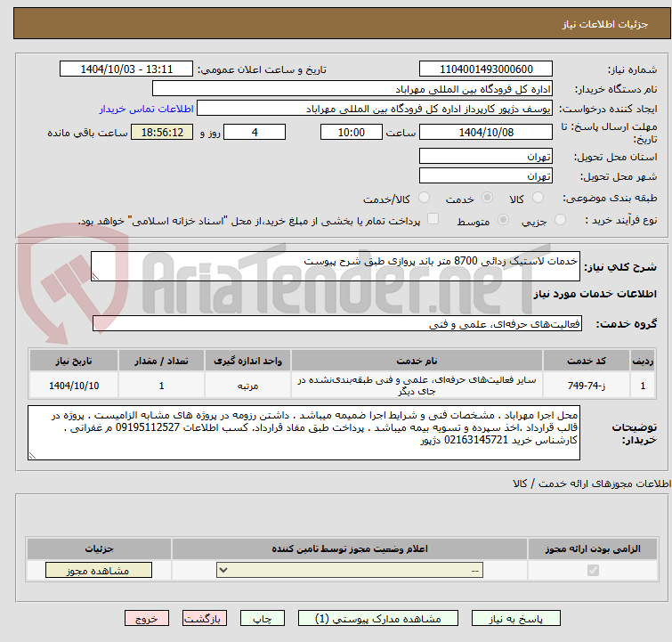Image resolution: width=672 pixels, height=642 pixels.
Task: Click the تعداد / مقدار column header
Action: [162, 361]
